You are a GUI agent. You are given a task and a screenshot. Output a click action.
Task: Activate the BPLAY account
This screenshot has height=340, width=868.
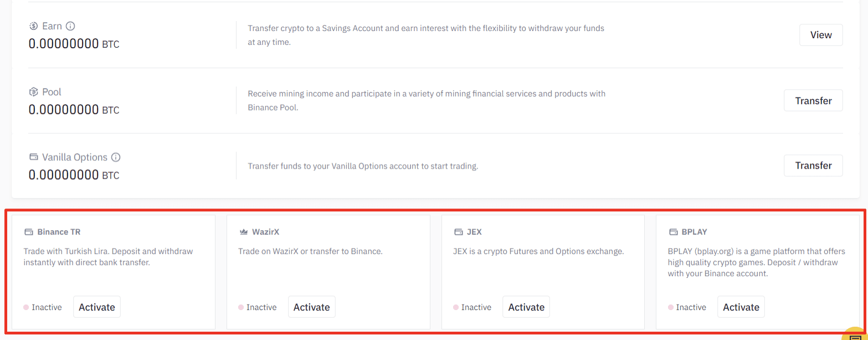tap(741, 307)
